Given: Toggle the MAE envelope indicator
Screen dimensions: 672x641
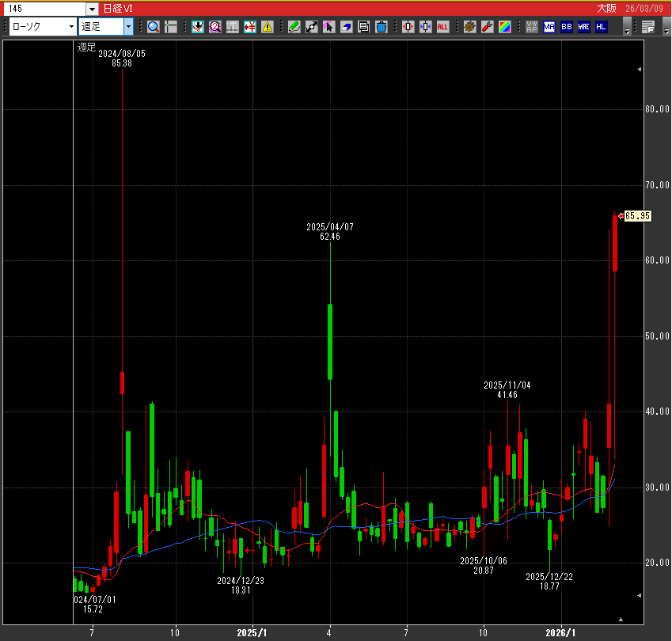Looking at the screenshot, I should click(583, 27).
